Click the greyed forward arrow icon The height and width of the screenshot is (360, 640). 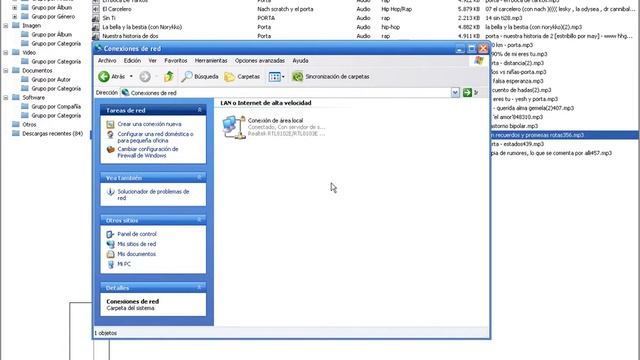145,76
